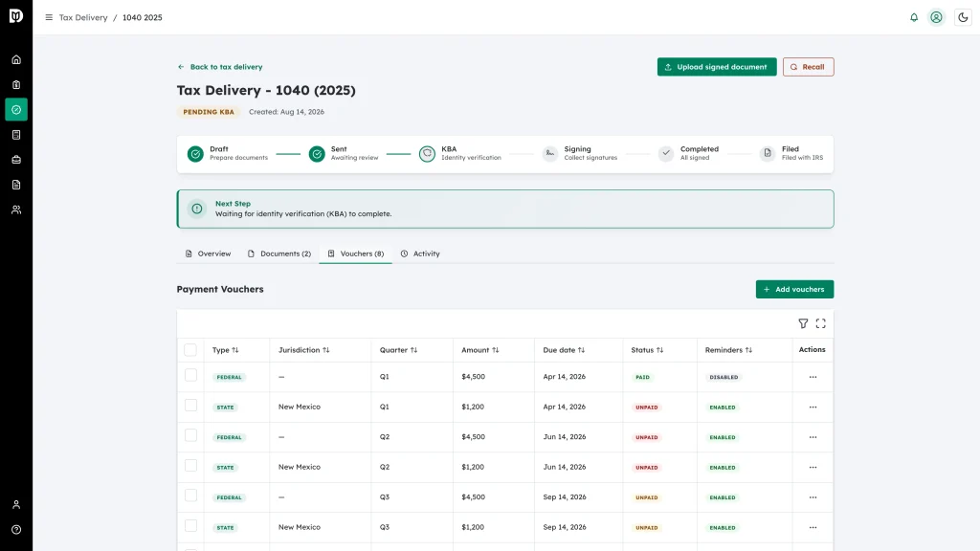Open the help question mark icon
Image resolution: width=980 pixels, height=551 pixels.
[16, 530]
